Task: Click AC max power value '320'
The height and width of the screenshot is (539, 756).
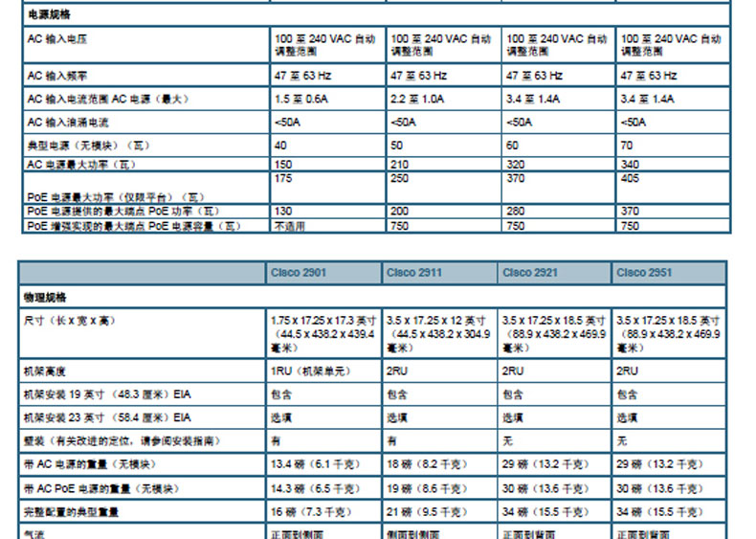Action: point(516,165)
